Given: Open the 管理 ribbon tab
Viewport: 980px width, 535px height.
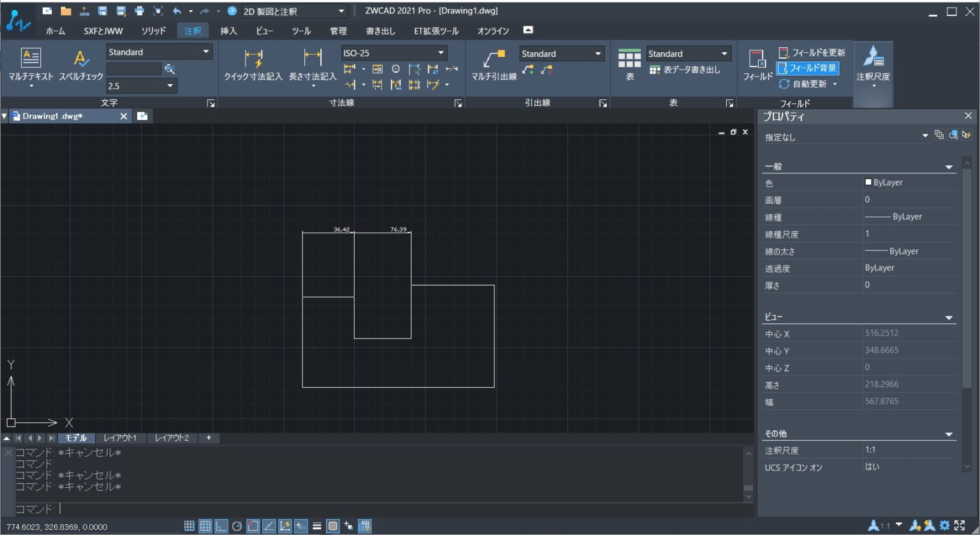Looking at the screenshot, I should (x=338, y=31).
